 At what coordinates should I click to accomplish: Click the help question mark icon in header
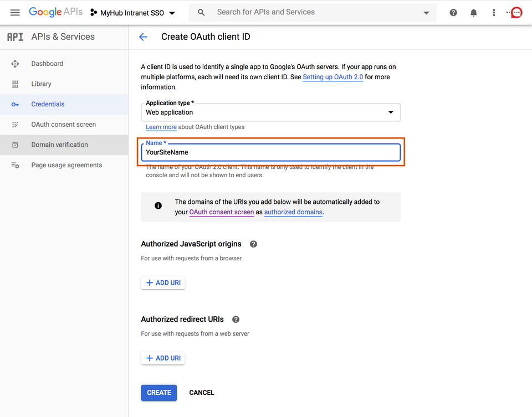click(x=453, y=12)
